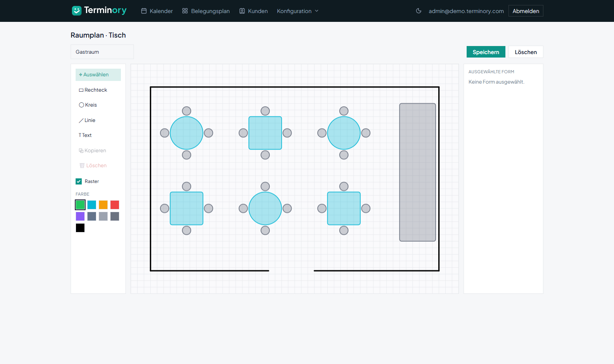Click the admin@demo.terminory.com account text
The height and width of the screenshot is (364, 614).
coord(466,11)
